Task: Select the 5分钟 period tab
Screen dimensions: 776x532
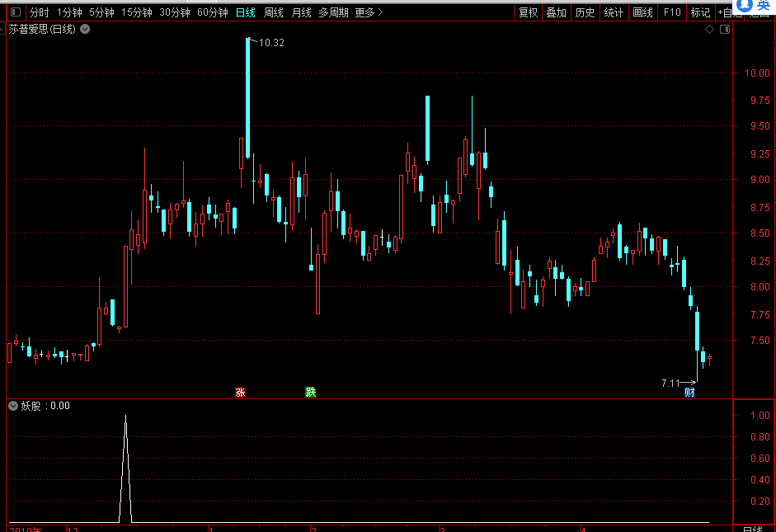Action: (x=101, y=12)
